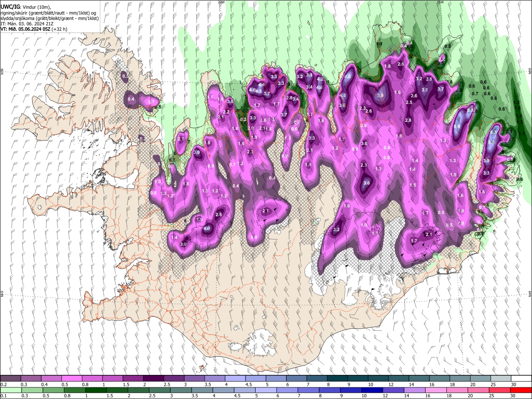The height and width of the screenshot is (399, 532).
Task: Click the 15W longitude label
Action: point(440,2)
